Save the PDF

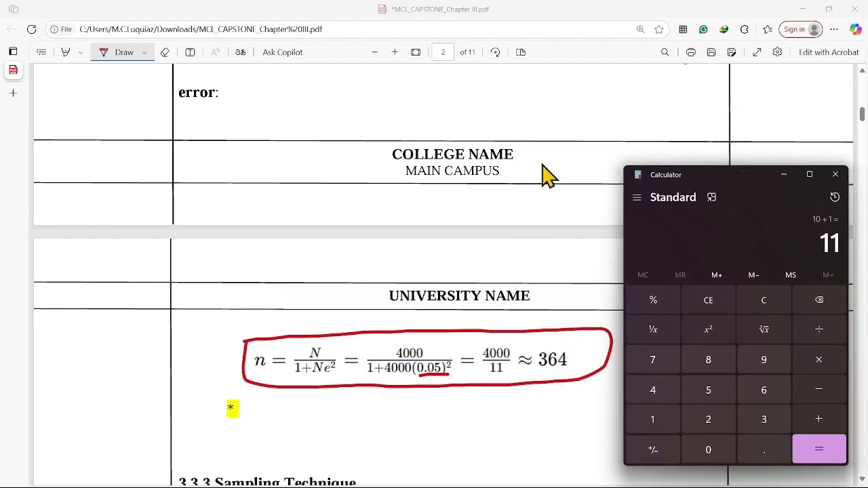click(x=711, y=52)
